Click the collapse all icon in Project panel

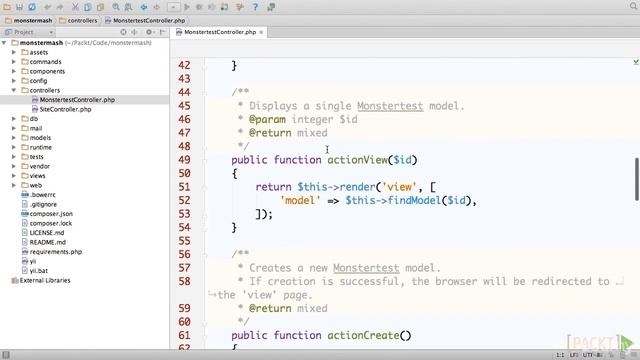click(135, 32)
